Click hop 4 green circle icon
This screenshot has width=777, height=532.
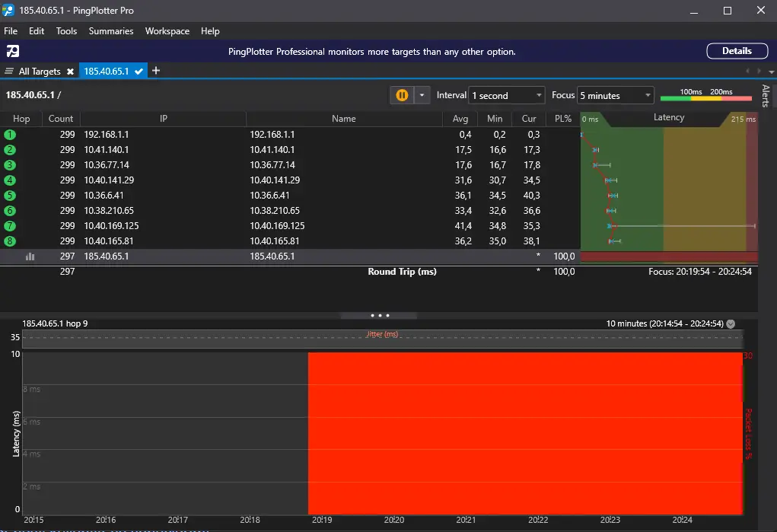point(9,180)
